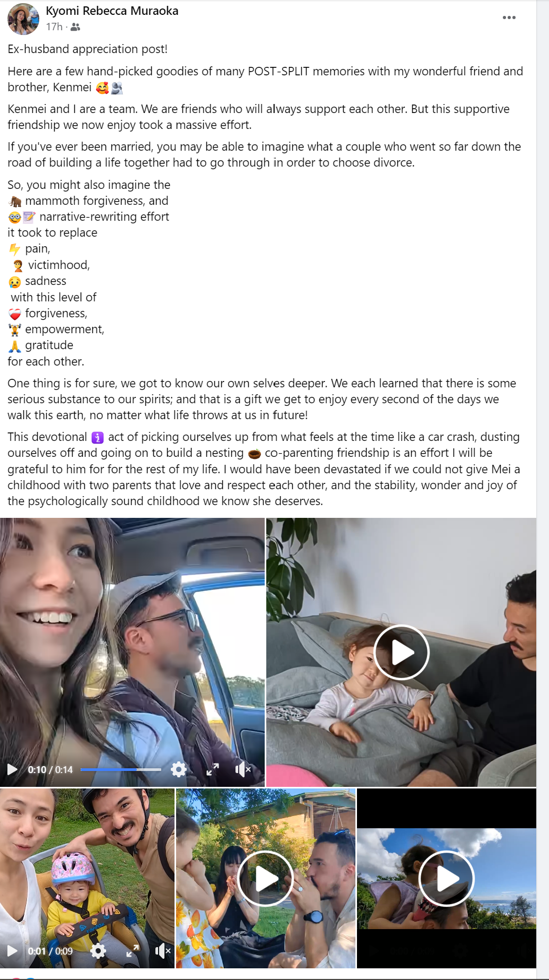Toggle mute on the bike helmet video
Image resolution: width=549 pixels, height=980 pixels.
163,951
